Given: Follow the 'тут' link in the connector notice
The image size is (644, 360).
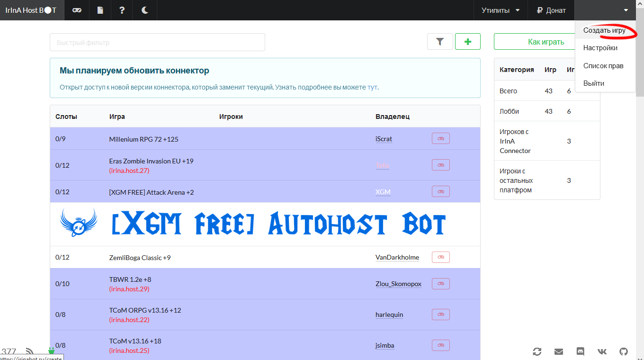Looking at the screenshot, I should coord(373,87).
